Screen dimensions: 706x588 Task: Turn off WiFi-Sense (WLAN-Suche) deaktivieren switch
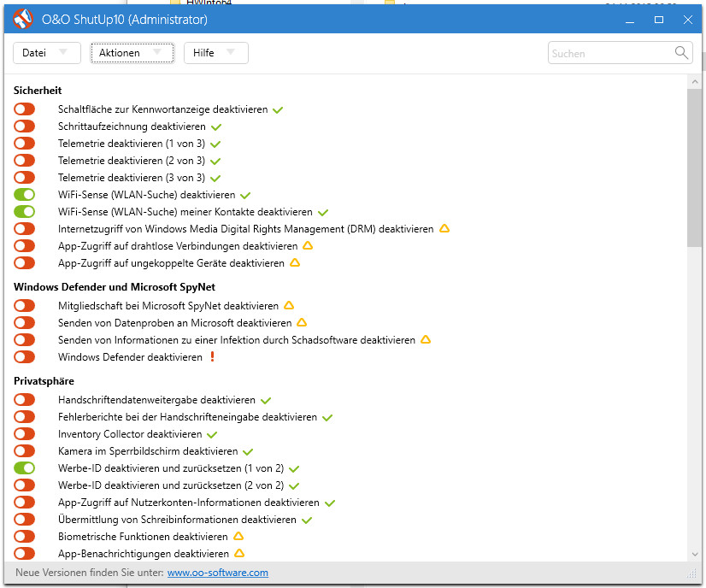pyautogui.click(x=24, y=195)
